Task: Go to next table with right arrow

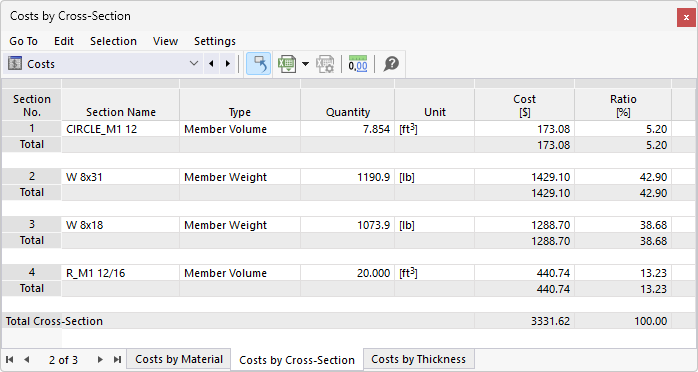Action: tap(228, 64)
